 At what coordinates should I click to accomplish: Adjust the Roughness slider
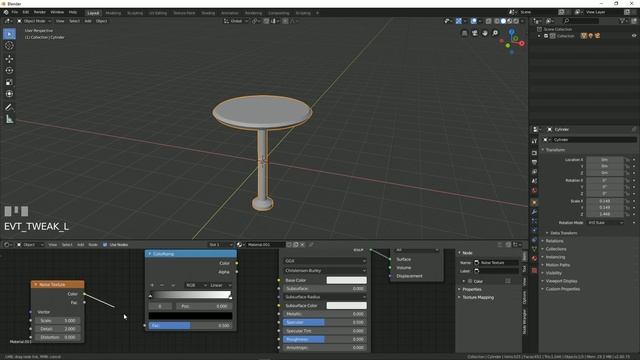pyautogui.click(x=325, y=340)
